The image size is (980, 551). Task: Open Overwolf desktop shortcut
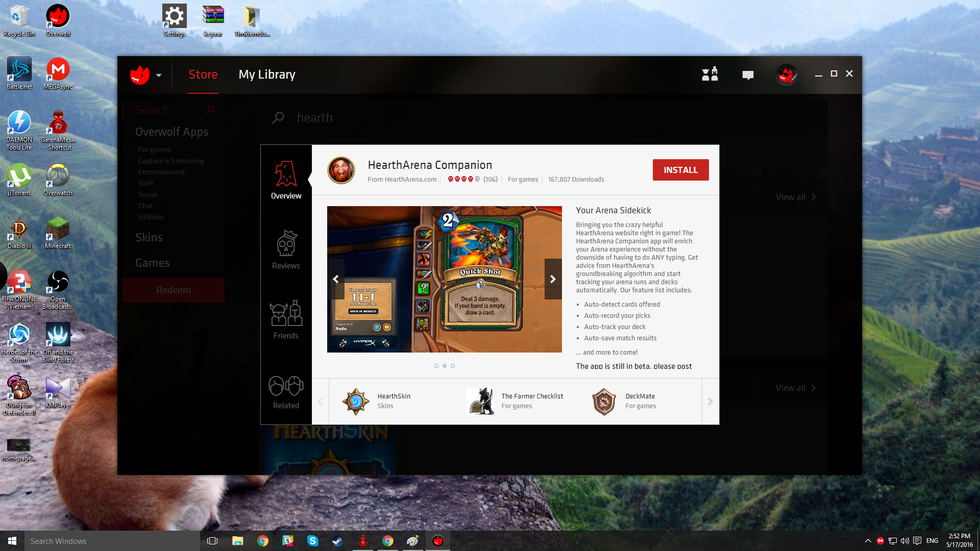(x=58, y=20)
